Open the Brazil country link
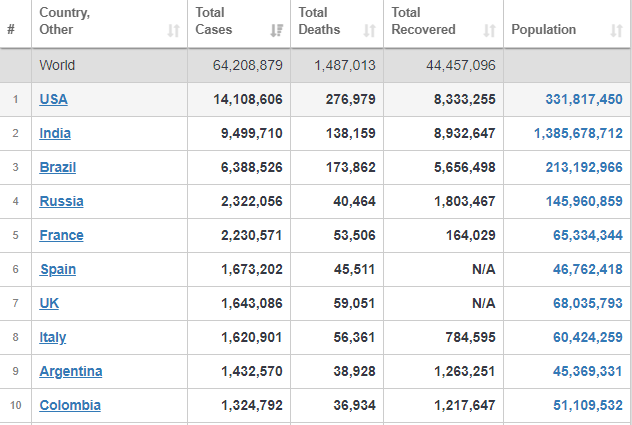Screen dimensions: 632x425 click(x=58, y=167)
